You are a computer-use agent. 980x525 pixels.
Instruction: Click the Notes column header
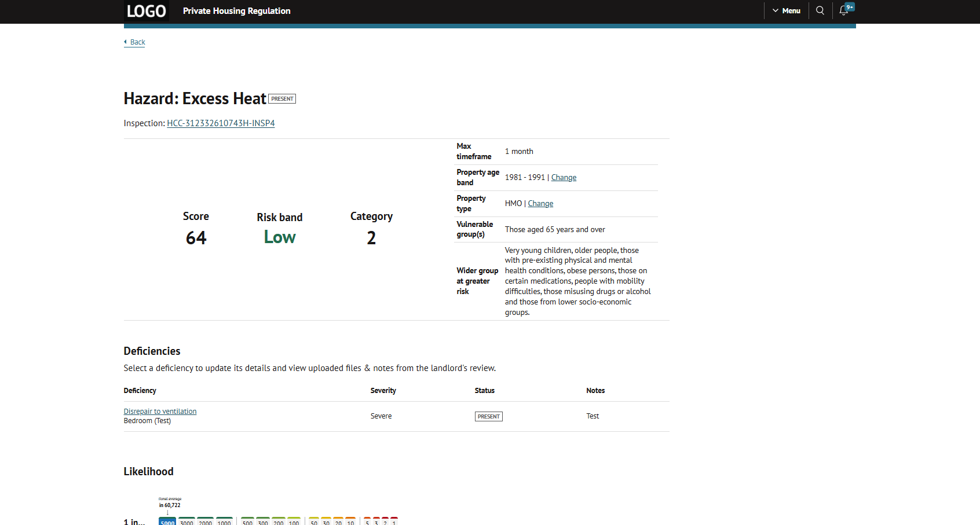click(595, 391)
